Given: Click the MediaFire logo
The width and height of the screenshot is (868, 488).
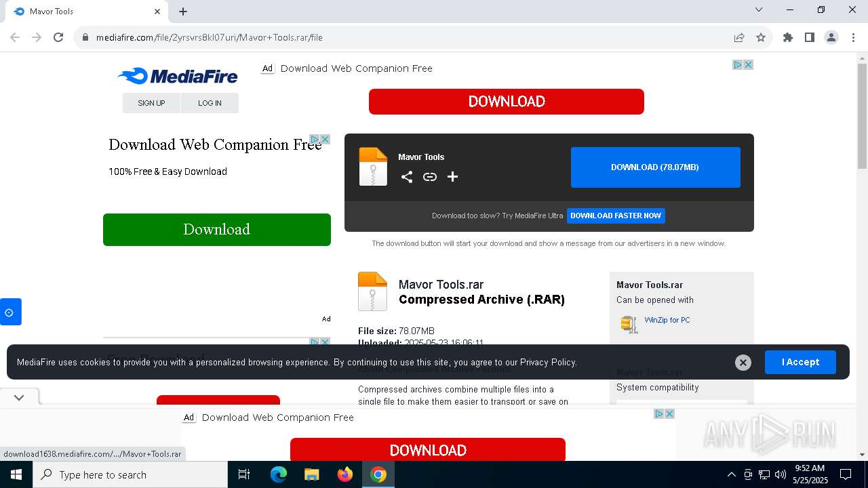Looking at the screenshot, I should pos(178,76).
